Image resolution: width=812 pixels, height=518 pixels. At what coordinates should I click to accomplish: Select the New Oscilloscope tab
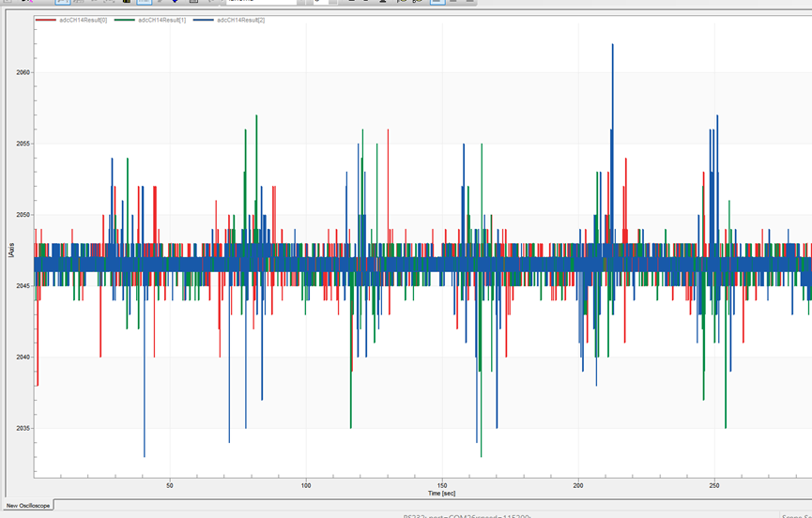coord(28,506)
